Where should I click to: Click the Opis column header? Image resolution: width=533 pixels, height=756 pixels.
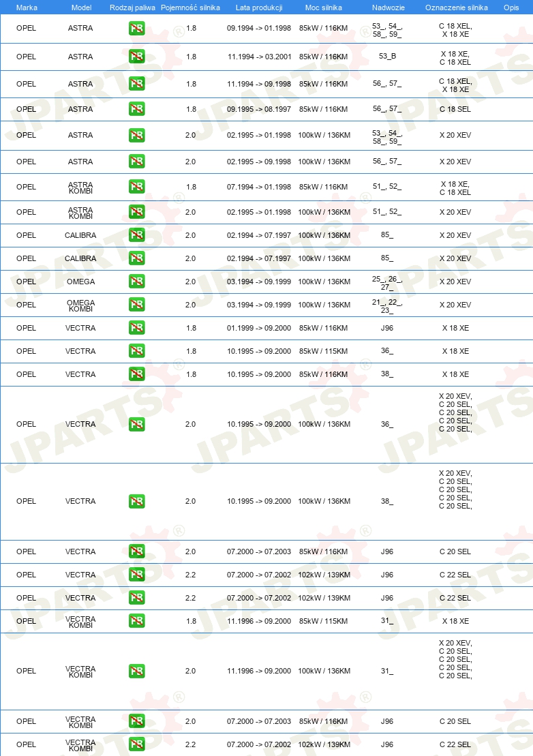511,7
